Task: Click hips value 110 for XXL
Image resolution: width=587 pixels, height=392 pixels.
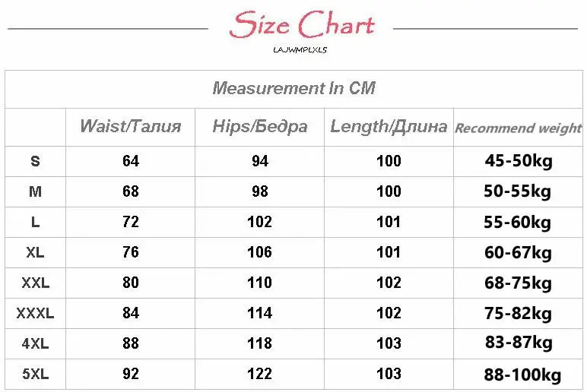Action: point(259,283)
